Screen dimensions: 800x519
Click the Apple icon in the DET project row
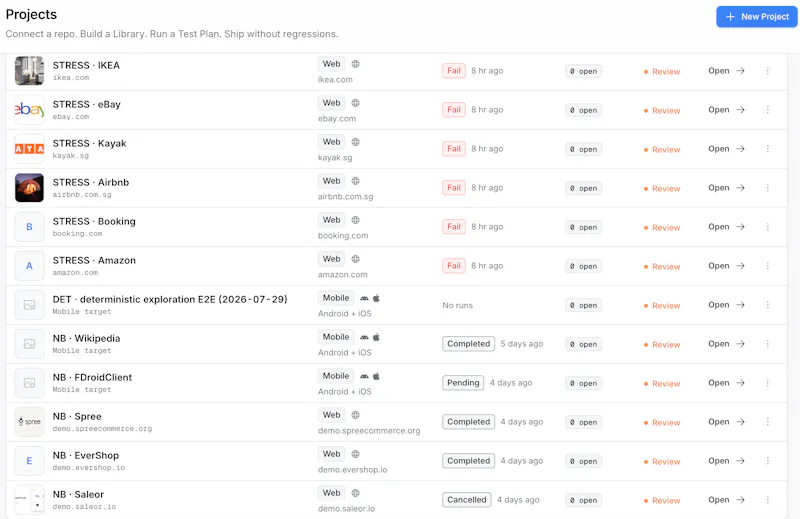(376, 298)
